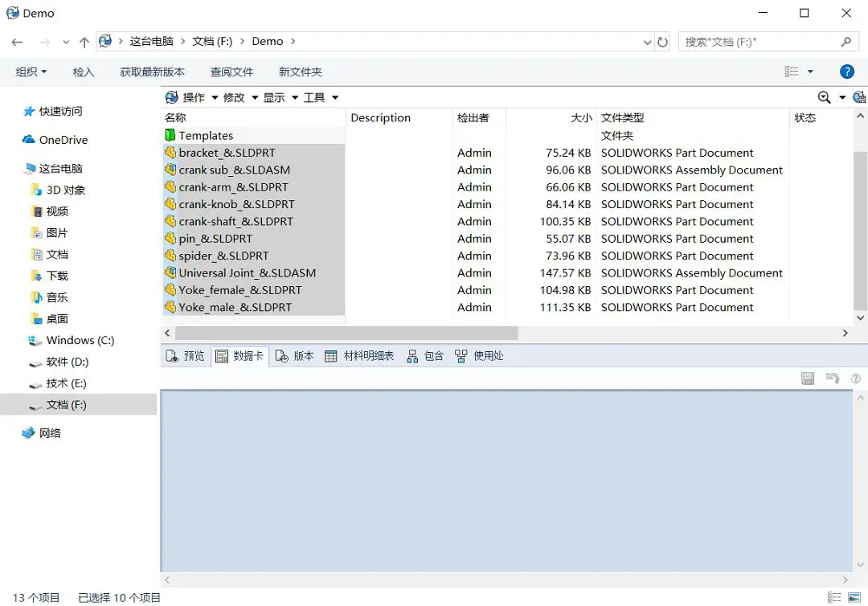Click the undo icon in data card toolbar
This screenshot has width=868, height=606.
pyautogui.click(x=833, y=379)
